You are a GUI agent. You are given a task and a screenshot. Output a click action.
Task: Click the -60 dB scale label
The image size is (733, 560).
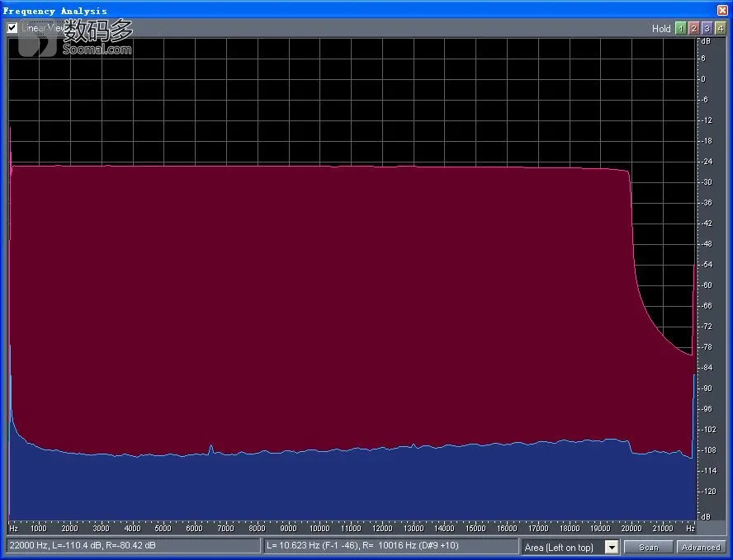tap(707, 285)
